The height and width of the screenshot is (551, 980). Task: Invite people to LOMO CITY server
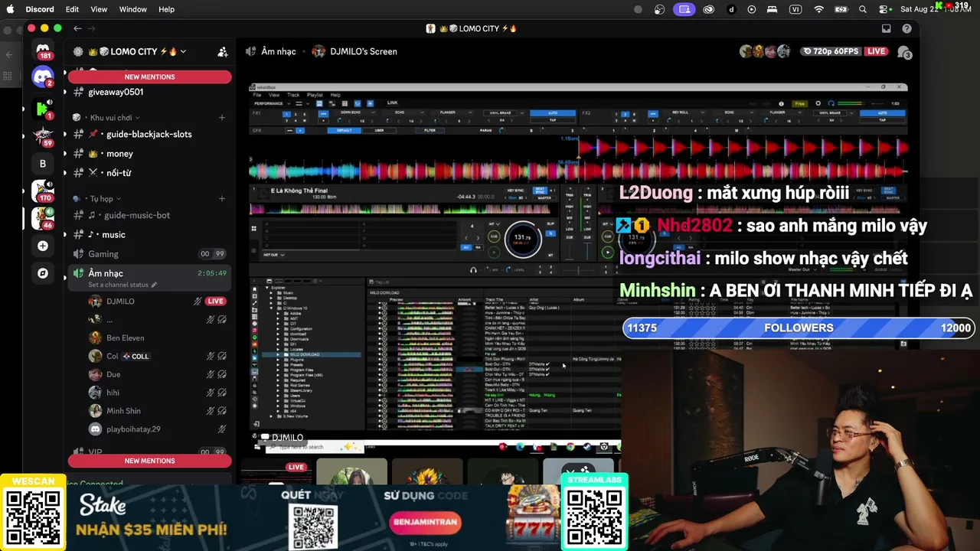tap(223, 52)
